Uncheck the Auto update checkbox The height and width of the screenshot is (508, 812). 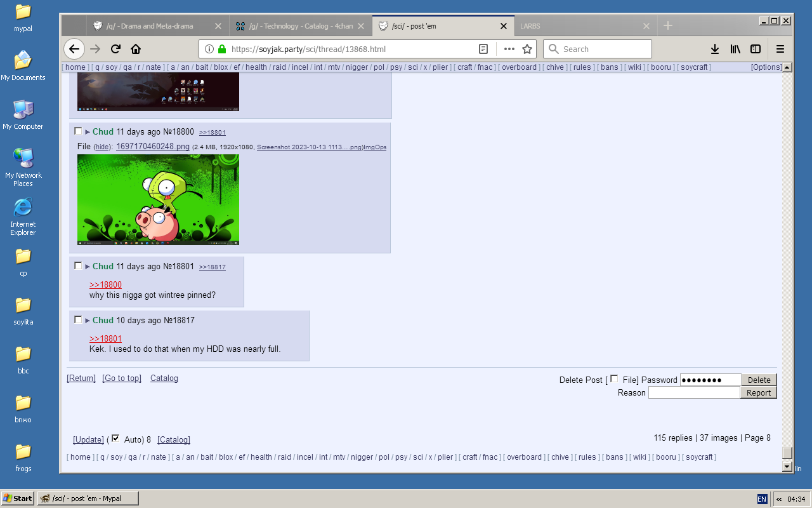coord(115,438)
